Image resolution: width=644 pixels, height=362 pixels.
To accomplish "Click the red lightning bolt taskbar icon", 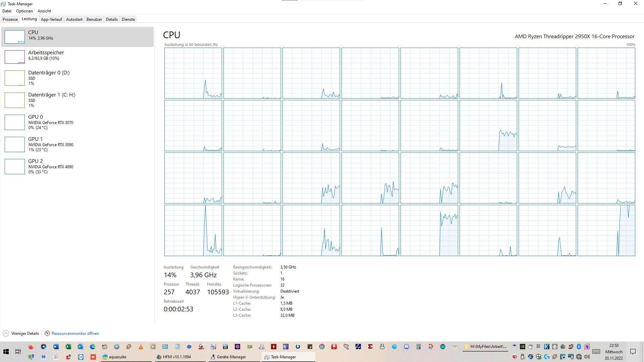I will tap(274, 347).
